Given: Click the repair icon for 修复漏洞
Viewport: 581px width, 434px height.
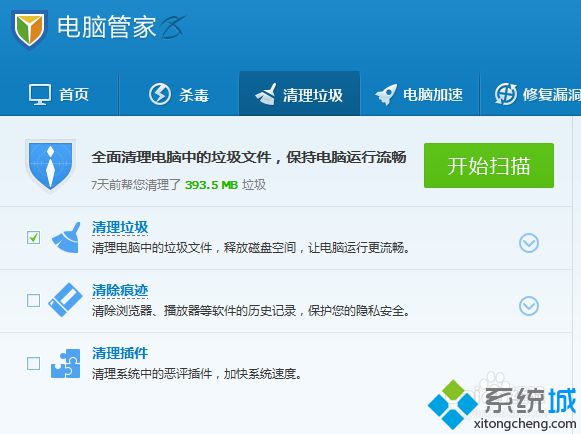Looking at the screenshot, I should 506,94.
